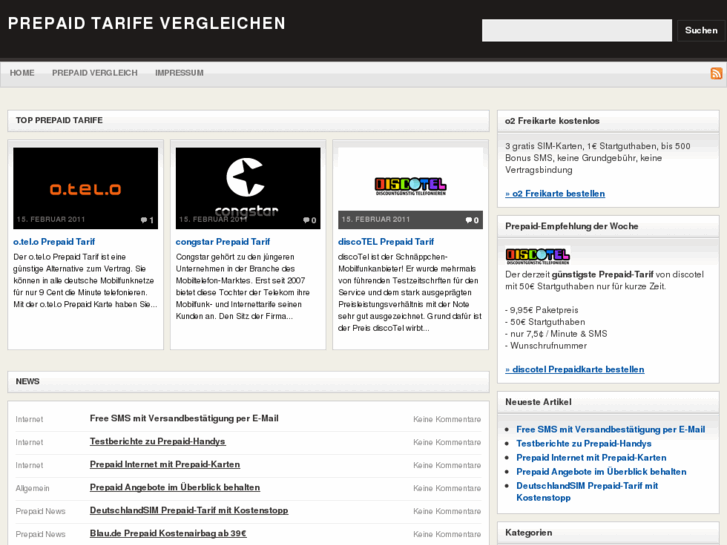Click site title Prepaid Tarife Vergleichen

pos(147,23)
